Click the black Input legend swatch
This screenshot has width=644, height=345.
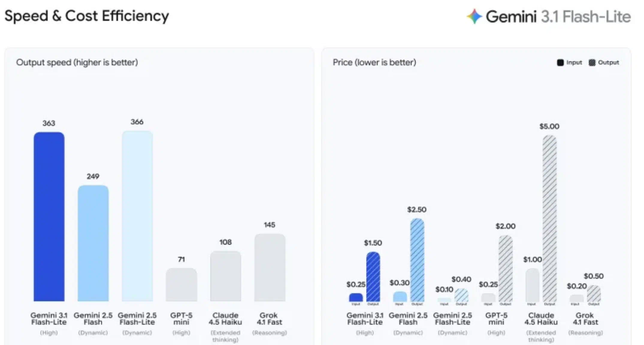coord(560,63)
